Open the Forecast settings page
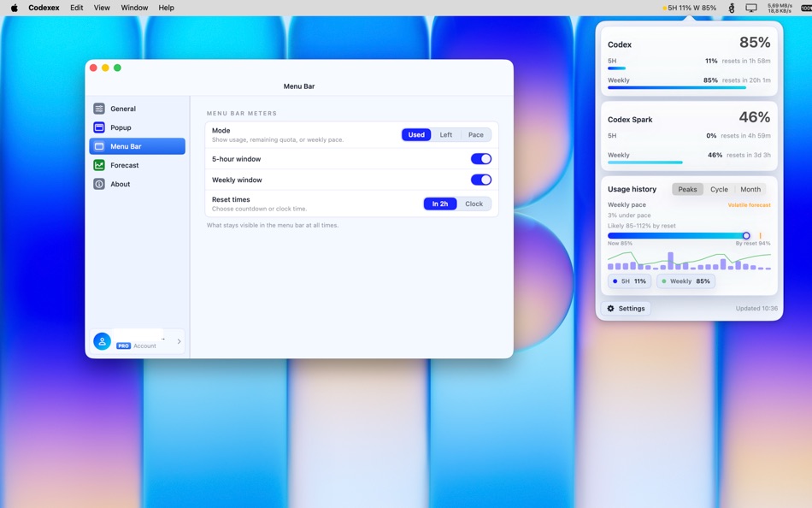Image resolution: width=812 pixels, height=508 pixels. pyautogui.click(x=138, y=165)
